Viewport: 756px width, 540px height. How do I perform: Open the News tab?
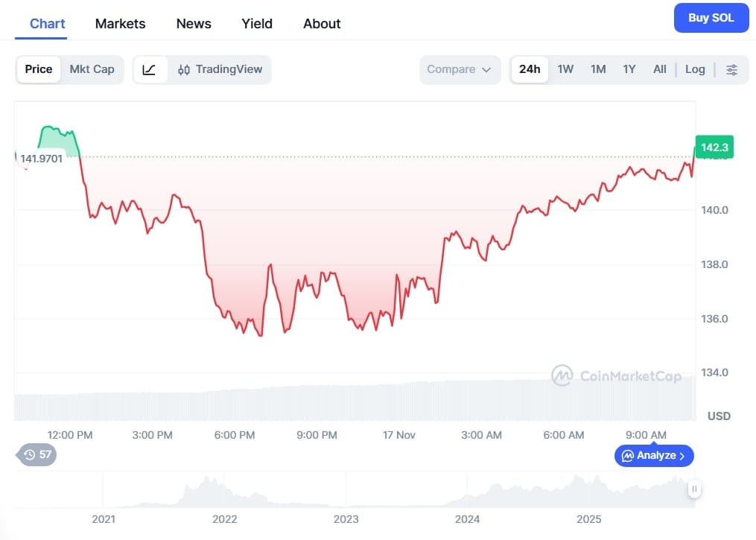click(193, 23)
